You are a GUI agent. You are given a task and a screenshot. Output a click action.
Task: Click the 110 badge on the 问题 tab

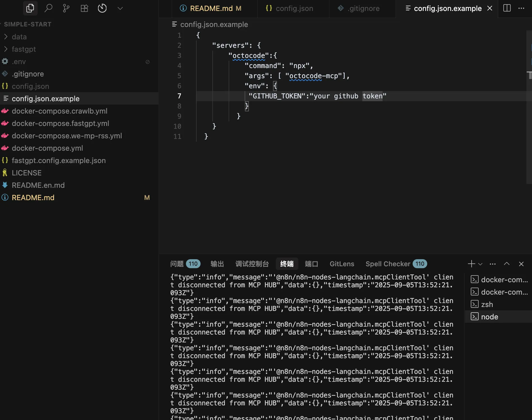click(x=193, y=264)
